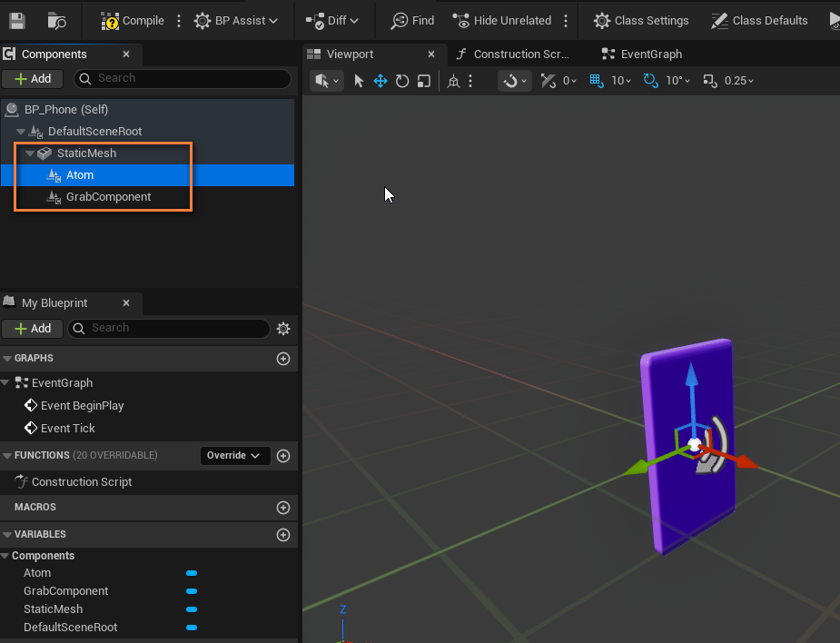
Task: Switch to the Viewport tab
Action: coord(350,54)
